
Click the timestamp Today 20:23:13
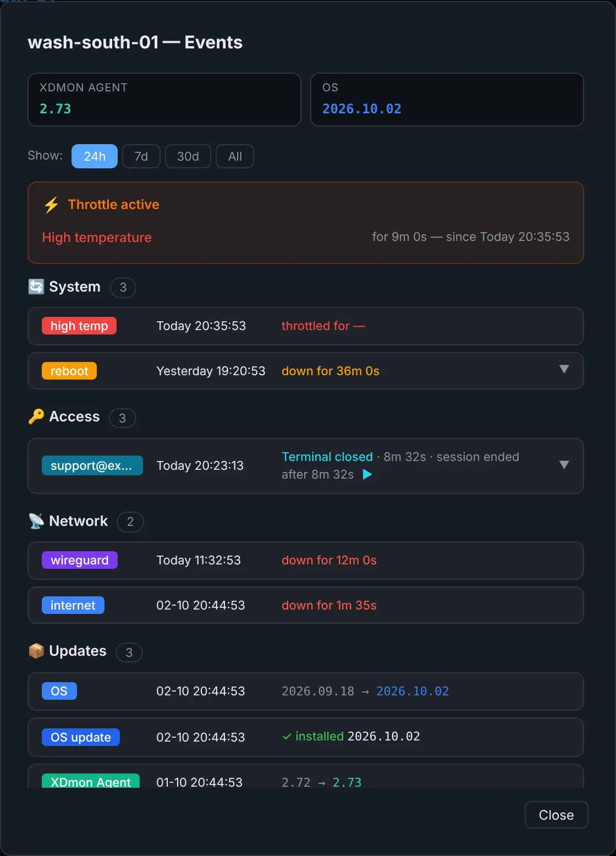(200, 465)
